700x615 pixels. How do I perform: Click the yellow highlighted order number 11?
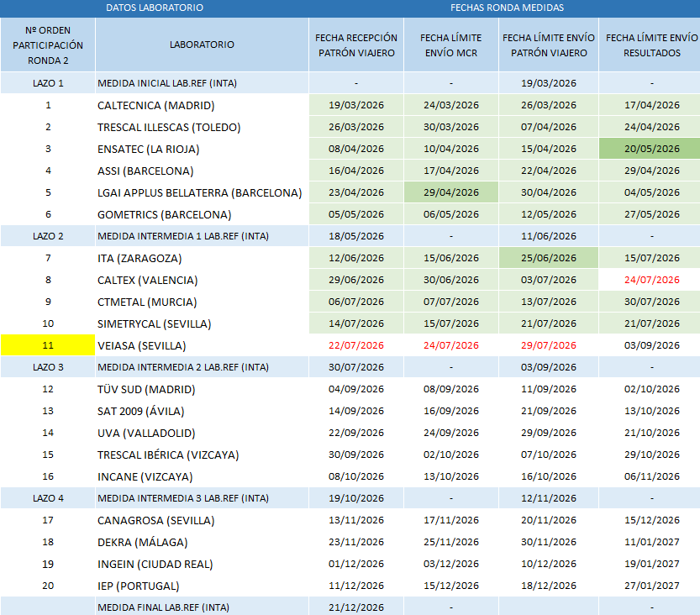coord(48,345)
